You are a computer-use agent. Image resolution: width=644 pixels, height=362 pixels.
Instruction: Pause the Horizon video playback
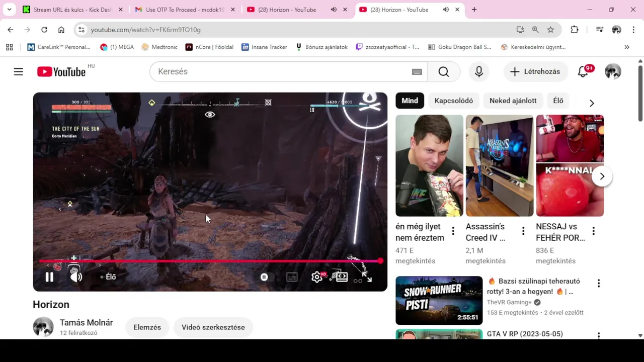click(49, 277)
